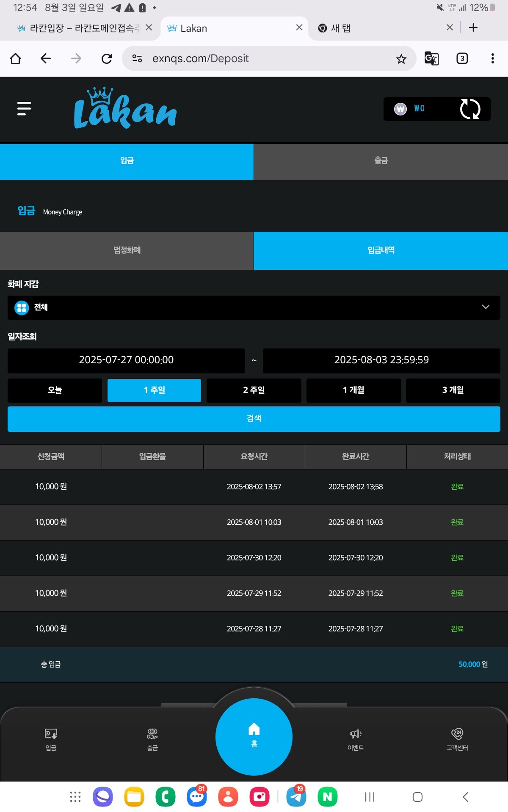
Task: Switch to the 출금 top tab
Action: [x=381, y=161]
